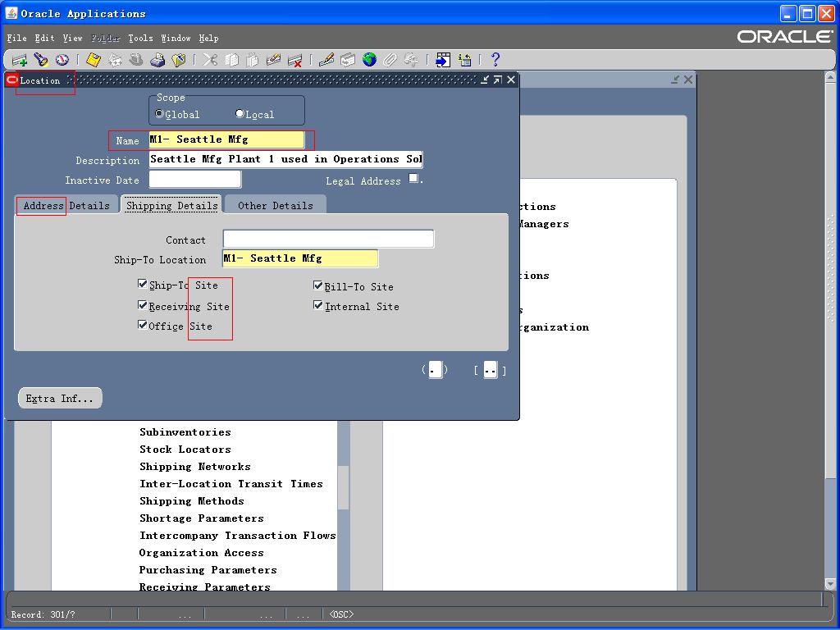Select the Global scope radio button
840x630 pixels.
pyautogui.click(x=159, y=113)
